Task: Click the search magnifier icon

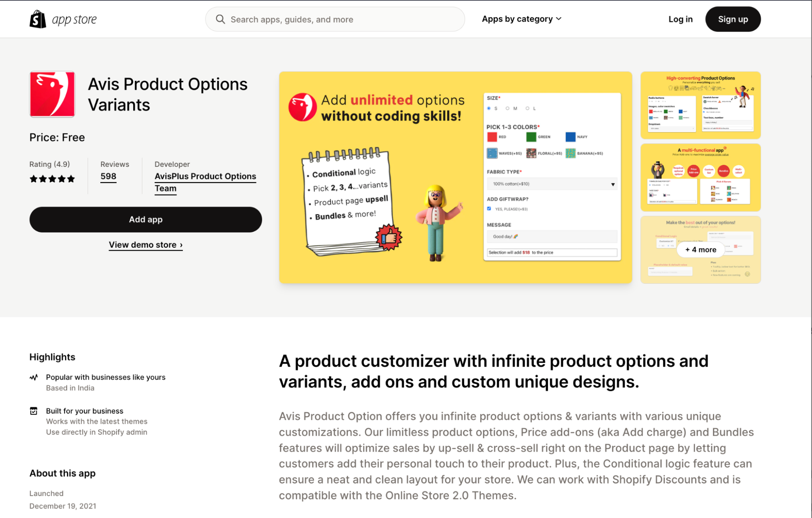Action: (220, 19)
